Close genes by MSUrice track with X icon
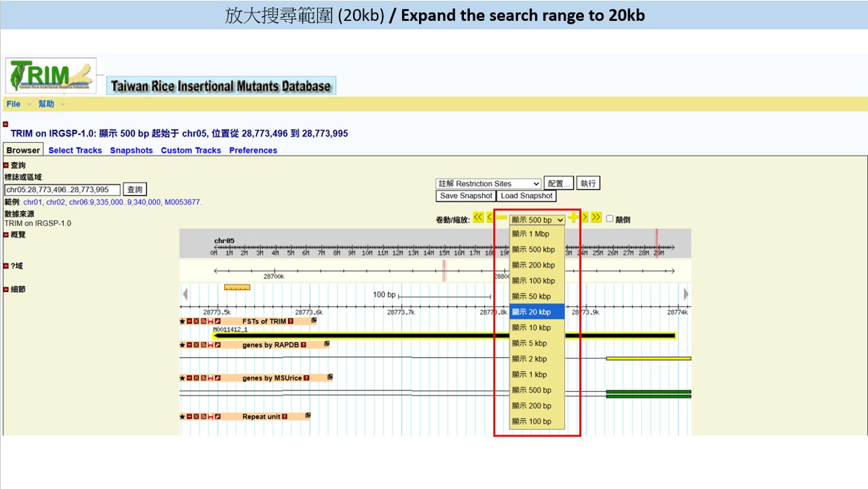 pyautogui.click(x=196, y=378)
